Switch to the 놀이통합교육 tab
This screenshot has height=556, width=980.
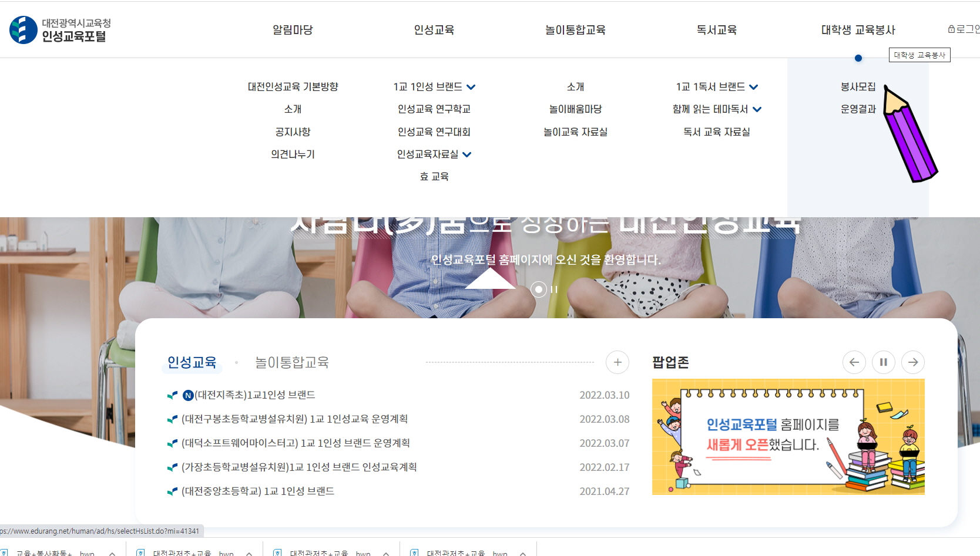click(x=291, y=362)
